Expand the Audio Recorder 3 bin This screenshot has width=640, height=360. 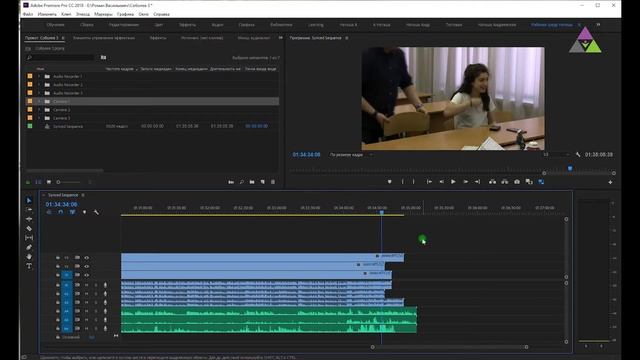click(39, 93)
